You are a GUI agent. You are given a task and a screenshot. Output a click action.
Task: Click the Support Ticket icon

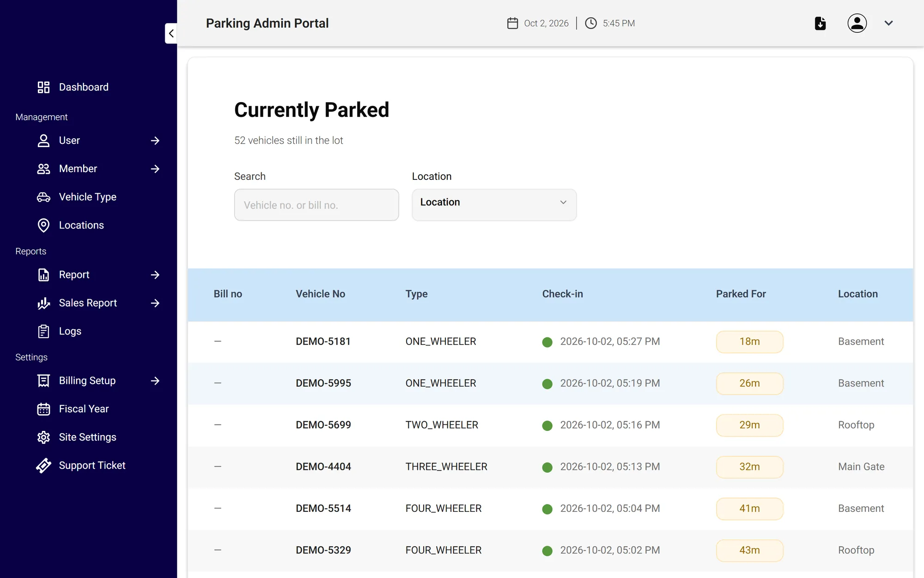tap(43, 465)
